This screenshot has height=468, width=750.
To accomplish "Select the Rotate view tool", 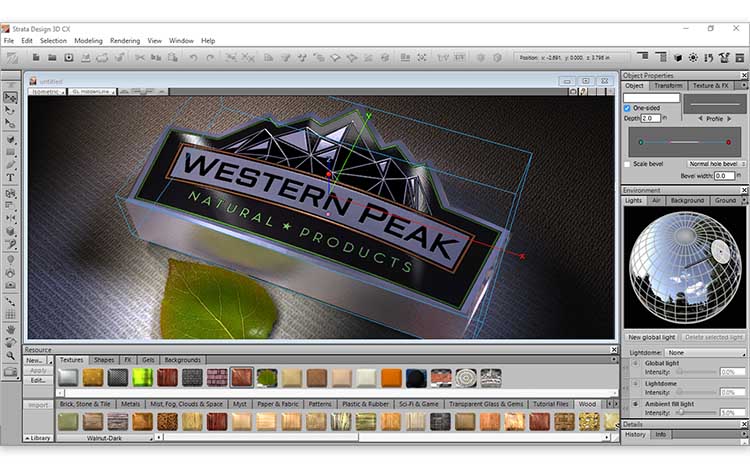I will pos(10,343).
